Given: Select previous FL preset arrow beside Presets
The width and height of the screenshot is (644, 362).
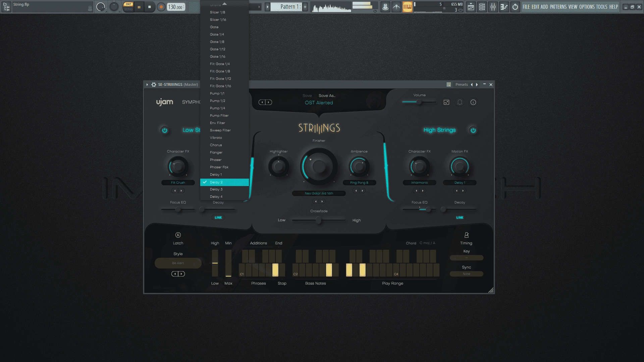Looking at the screenshot, I should (472, 84).
